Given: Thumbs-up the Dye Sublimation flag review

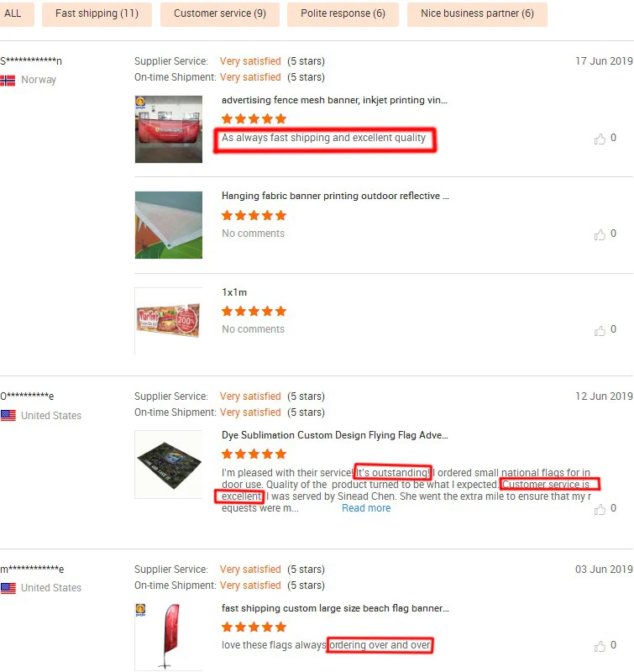Looking at the screenshot, I should [x=600, y=509].
